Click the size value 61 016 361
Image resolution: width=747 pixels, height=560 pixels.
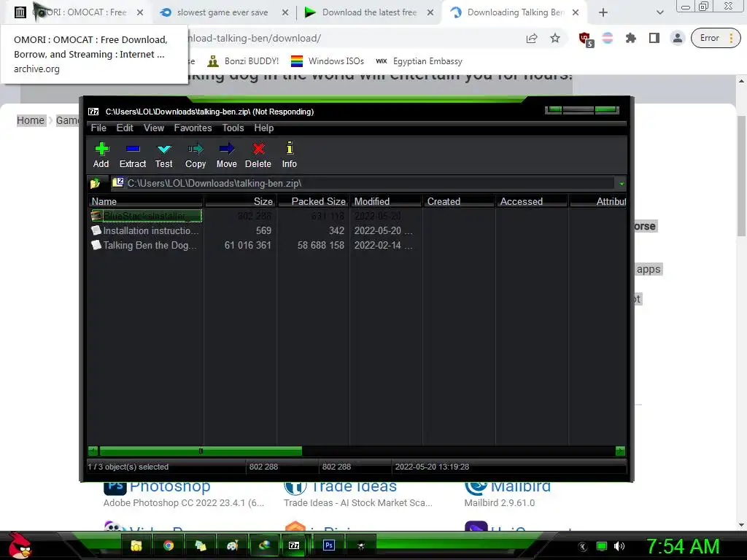[x=248, y=245]
